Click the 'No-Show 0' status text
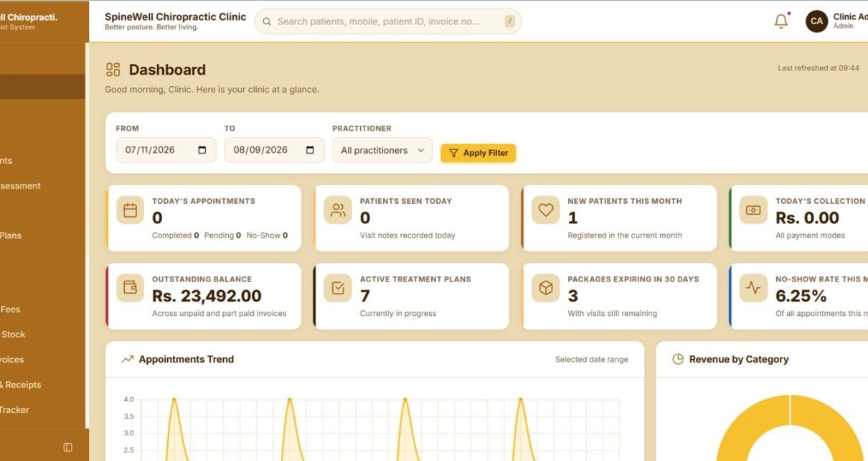This screenshot has width=868, height=461. 267,236
